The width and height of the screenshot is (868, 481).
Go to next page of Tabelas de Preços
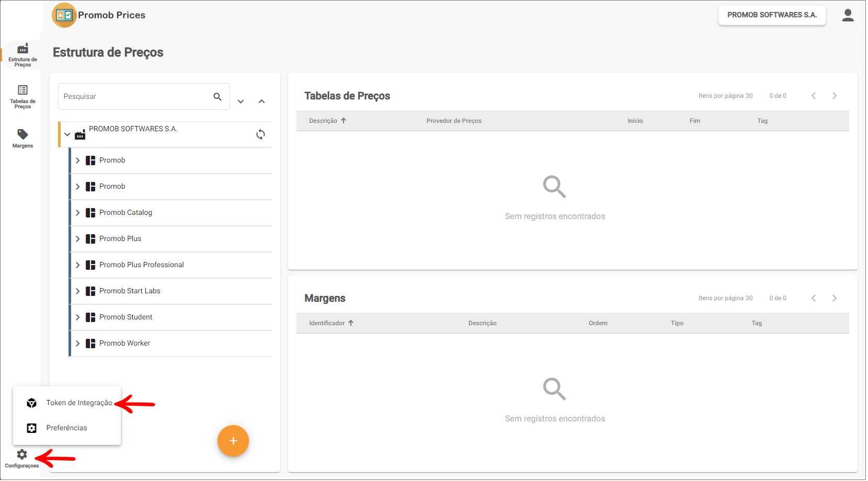click(835, 96)
